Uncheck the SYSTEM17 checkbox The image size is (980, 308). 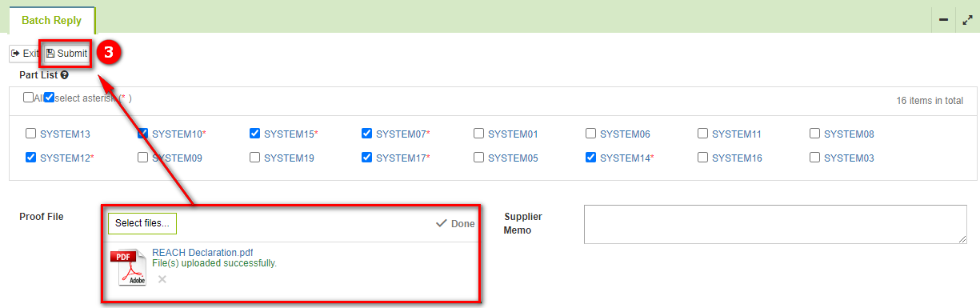(366, 158)
